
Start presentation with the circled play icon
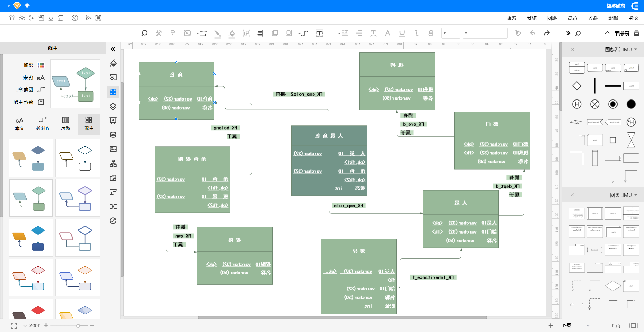[75, 18]
